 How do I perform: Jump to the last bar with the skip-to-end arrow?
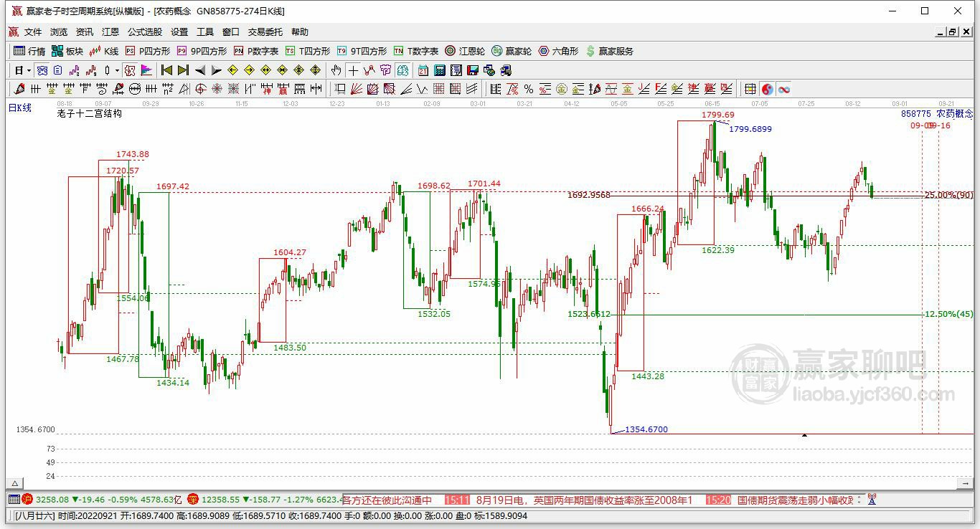[x=183, y=70]
